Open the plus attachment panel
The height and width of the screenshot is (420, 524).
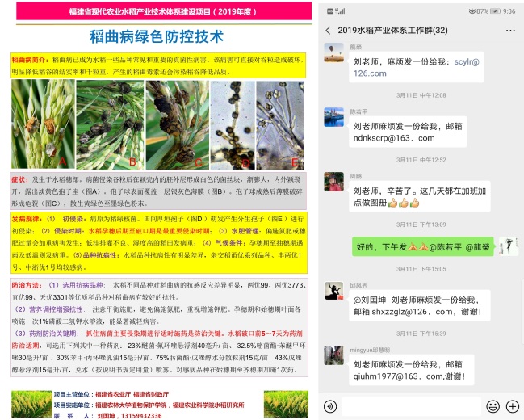(511, 406)
